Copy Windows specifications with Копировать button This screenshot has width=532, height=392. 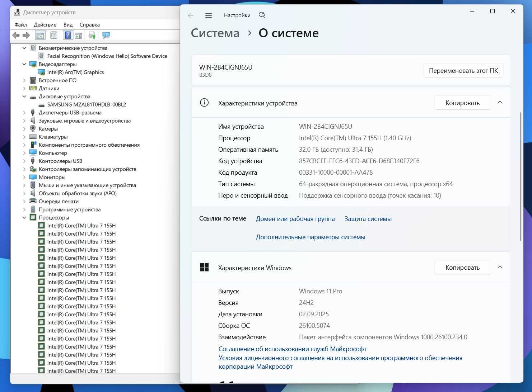pos(462,268)
